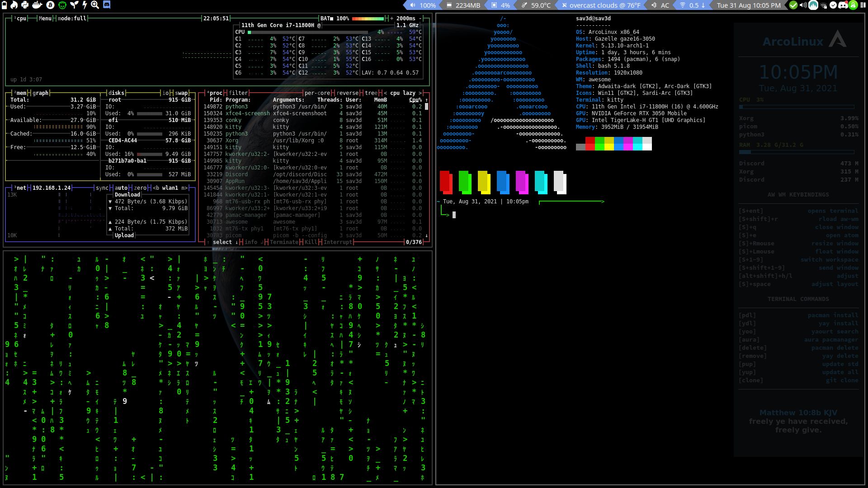
Task: Enable per-core display in the proc panel
Action: (318, 93)
